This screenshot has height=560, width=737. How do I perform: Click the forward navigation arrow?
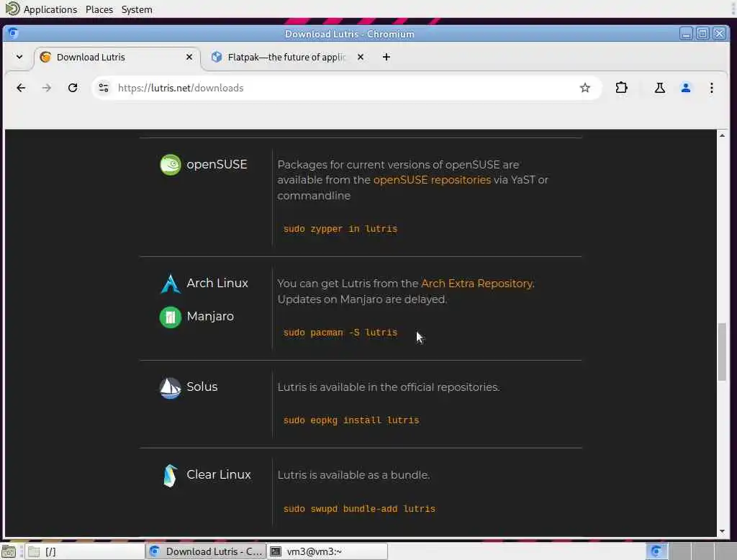pyautogui.click(x=47, y=88)
